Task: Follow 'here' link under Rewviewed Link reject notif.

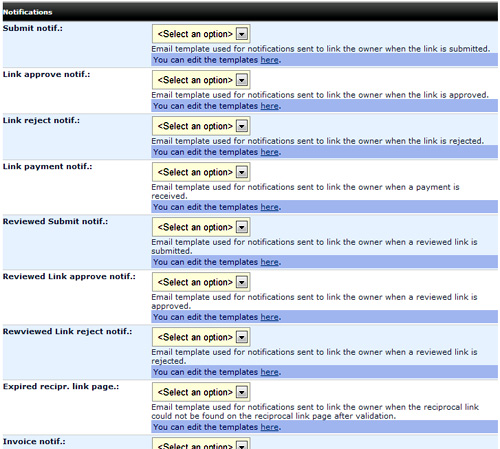Action: tap(269, 372)
